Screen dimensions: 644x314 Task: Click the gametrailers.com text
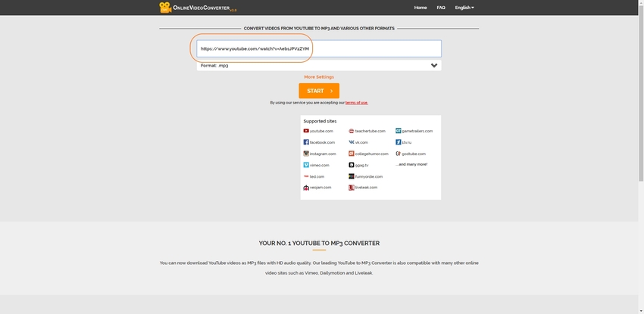pyautogui.click(x=417, y=131)
